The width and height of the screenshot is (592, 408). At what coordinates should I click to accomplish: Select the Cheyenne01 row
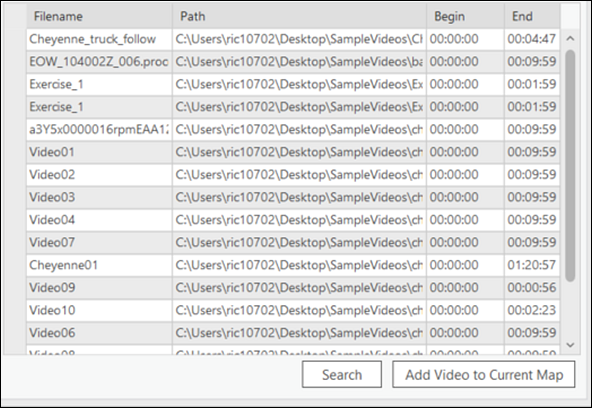tap(293, 265)
